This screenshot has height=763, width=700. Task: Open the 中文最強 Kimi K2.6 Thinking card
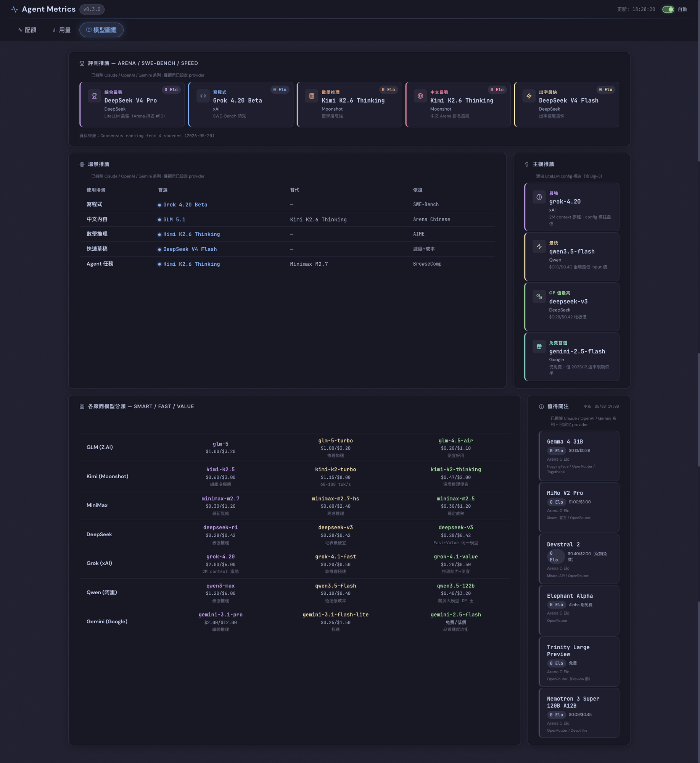point(458,105)
